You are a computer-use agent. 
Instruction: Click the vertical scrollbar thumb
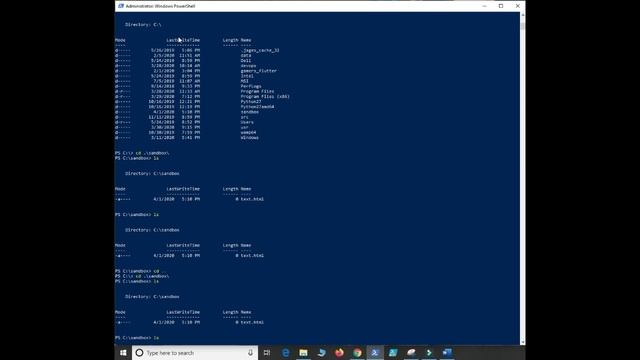point(522,26)
